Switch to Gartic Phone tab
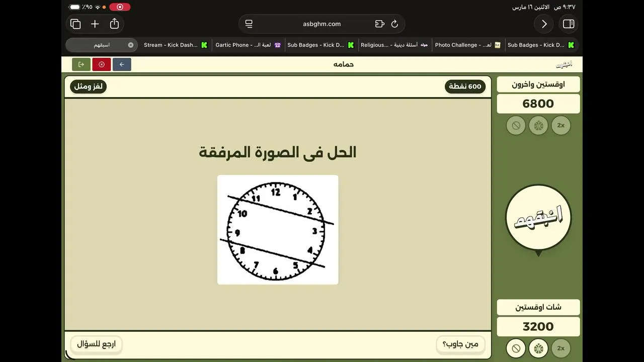Screen dimensions: 644x362 click(248, 45)
